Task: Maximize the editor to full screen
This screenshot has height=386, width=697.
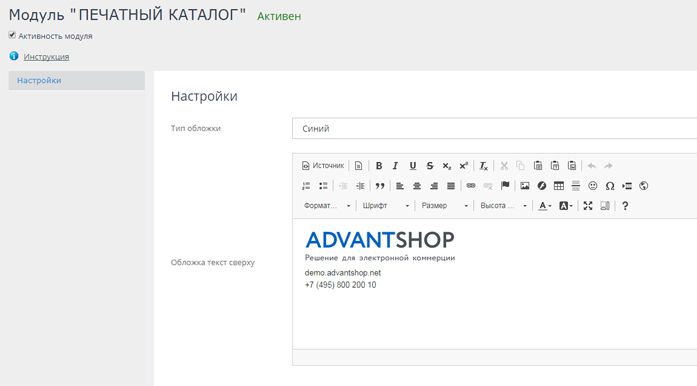Action: click(x=588, y=205)
